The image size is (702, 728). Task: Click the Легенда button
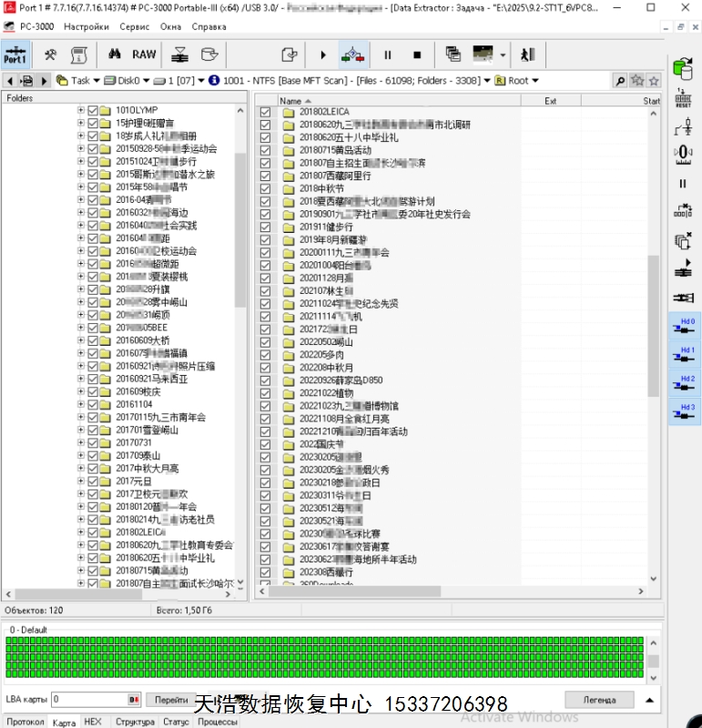[x=598, y=700]
